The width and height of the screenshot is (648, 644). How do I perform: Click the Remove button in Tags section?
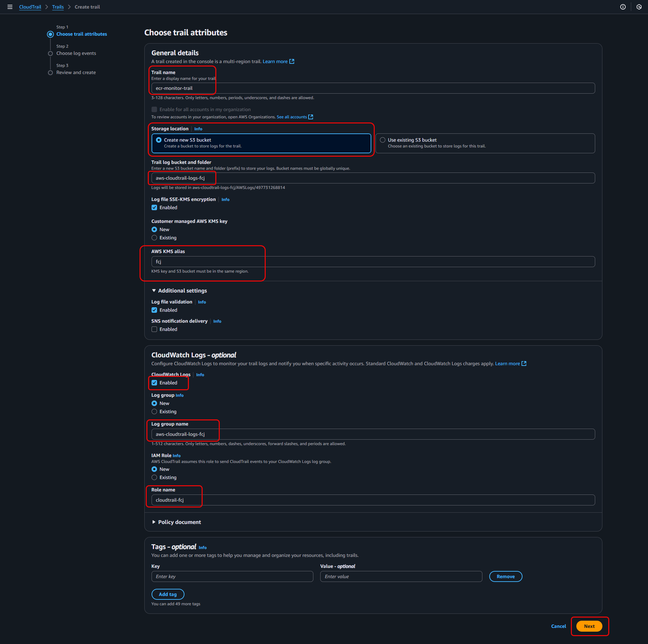pyautogui.click(x=505, y=576)
